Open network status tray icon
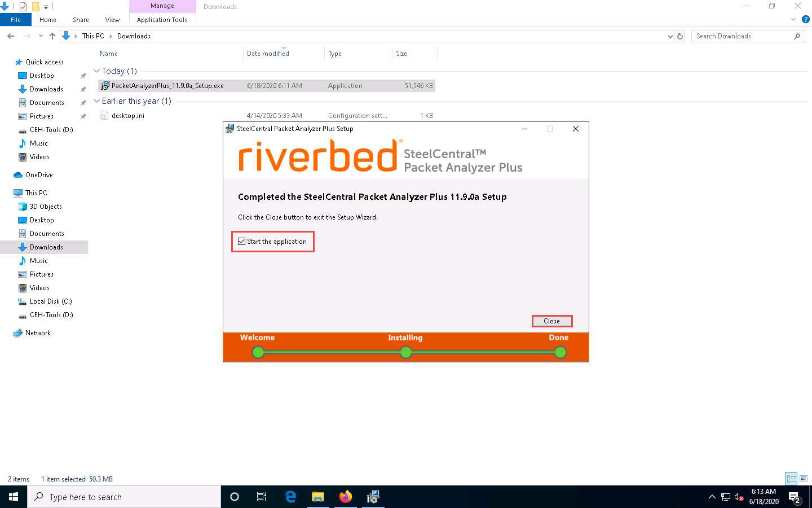 pos(726,497)
